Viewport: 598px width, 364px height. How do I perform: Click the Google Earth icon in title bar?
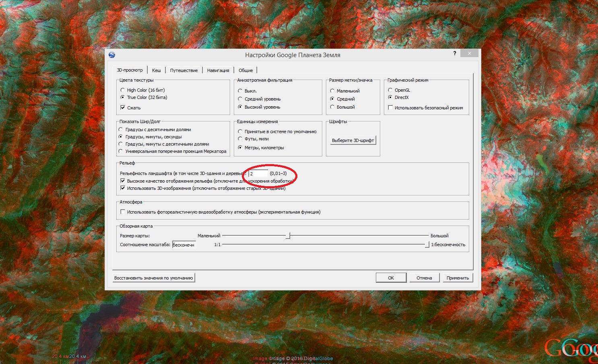(112, 55)
